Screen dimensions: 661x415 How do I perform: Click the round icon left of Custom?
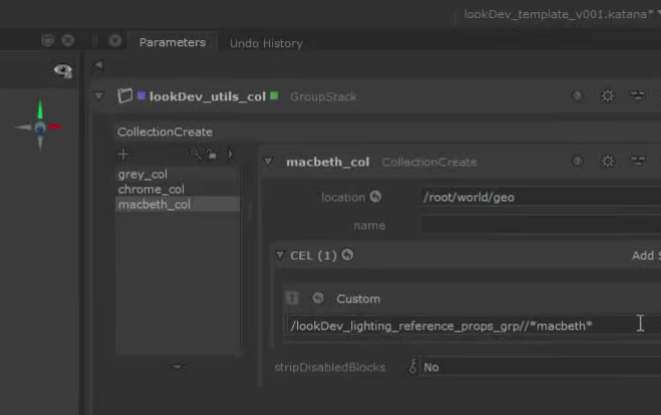coord(317,298)
